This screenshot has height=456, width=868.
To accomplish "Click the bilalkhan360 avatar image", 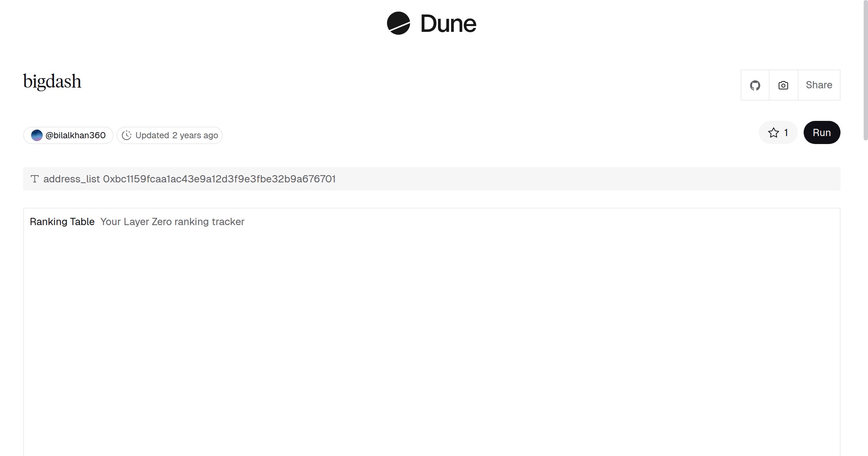I will 37,135.
